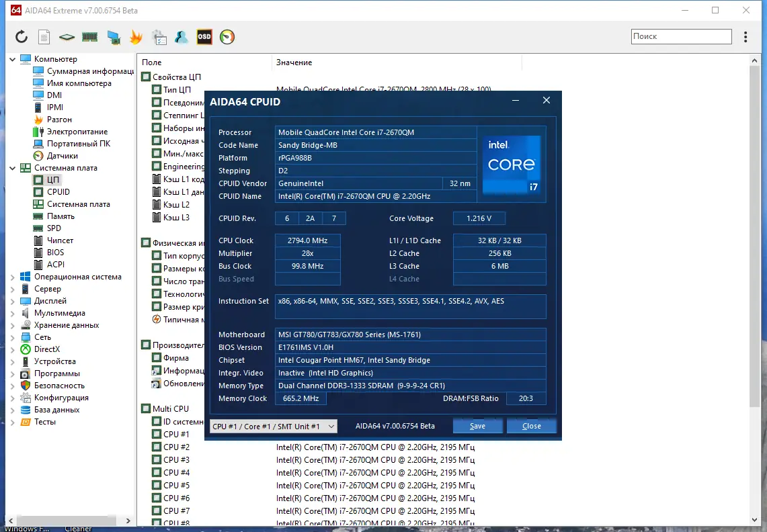Click the Refresh toolbar icon
This screenshot has height=532, width=767.
click(x=21, y=37)
